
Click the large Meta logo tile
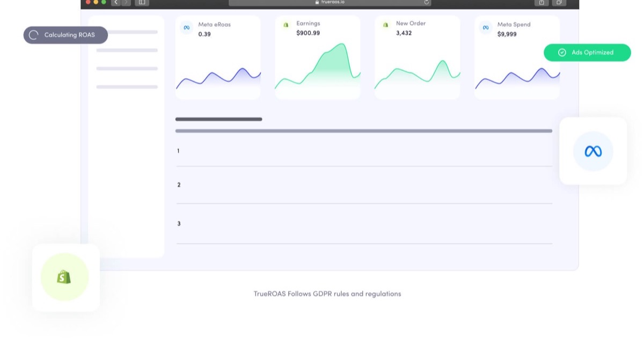pyautogui.click(x=593, y=151)
